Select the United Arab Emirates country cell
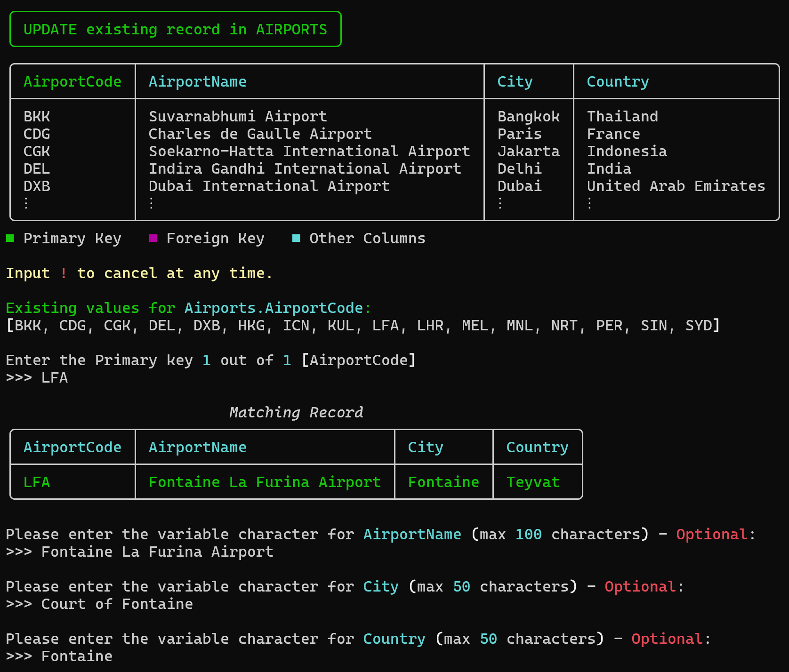The height and width of the screenshot is (672, 789). tap(676, 186)
